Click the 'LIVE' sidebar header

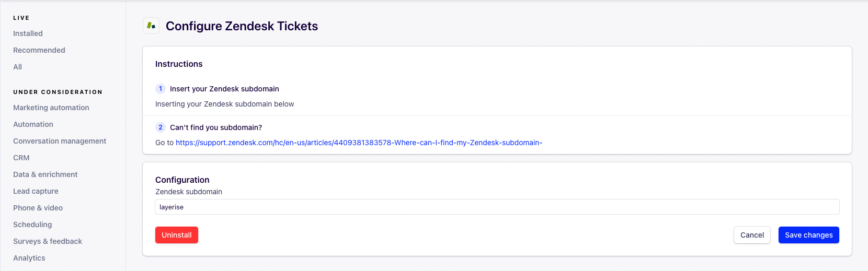click(x=21, y=18)
